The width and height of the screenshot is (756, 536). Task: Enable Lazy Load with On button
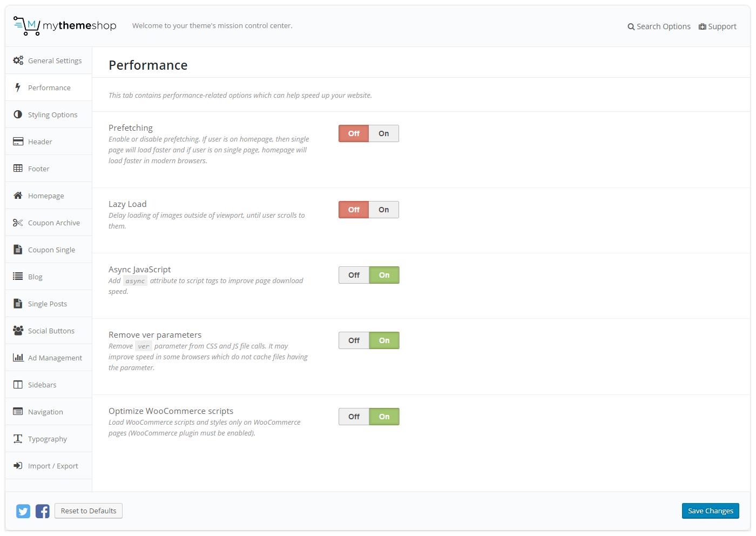[x=383, y=210]
